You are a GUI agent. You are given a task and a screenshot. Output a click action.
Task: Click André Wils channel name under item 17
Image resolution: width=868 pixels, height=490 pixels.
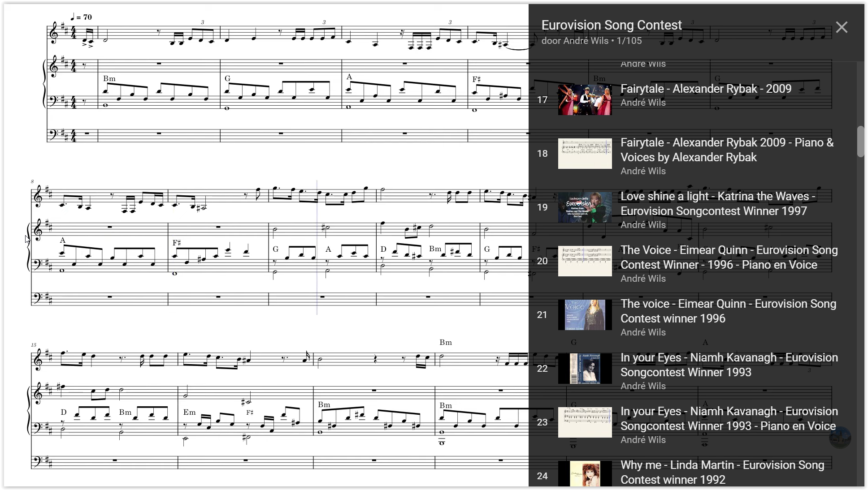[x=643, y=103]
